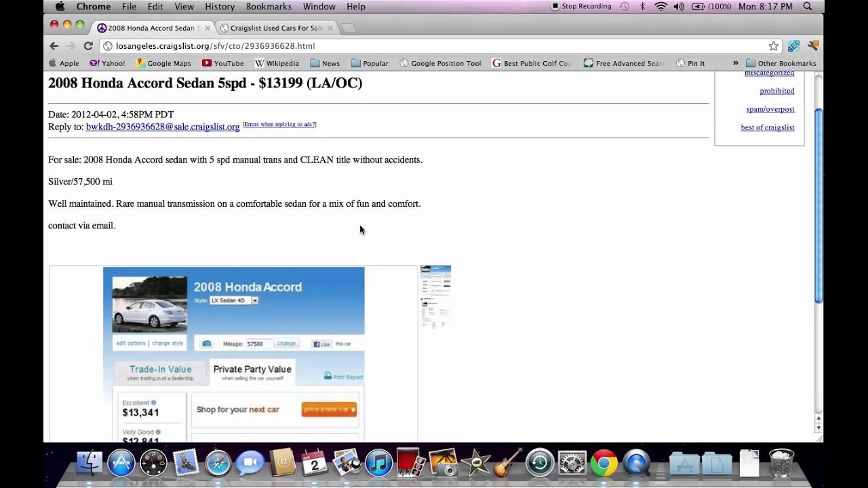Open Time Machine menu bar icon
The height and width of the screenshot is (488, 868).
[x=624, y=6]
